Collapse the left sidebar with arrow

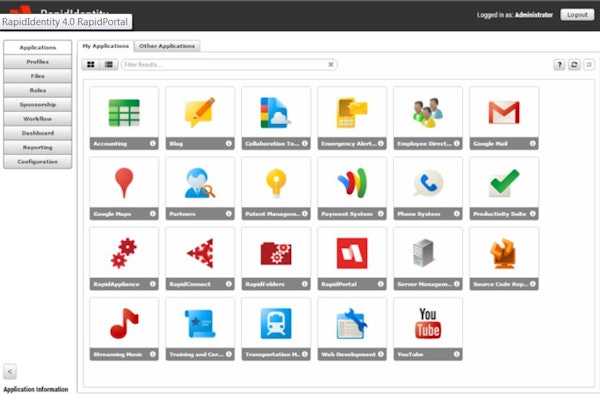[10, 371]
